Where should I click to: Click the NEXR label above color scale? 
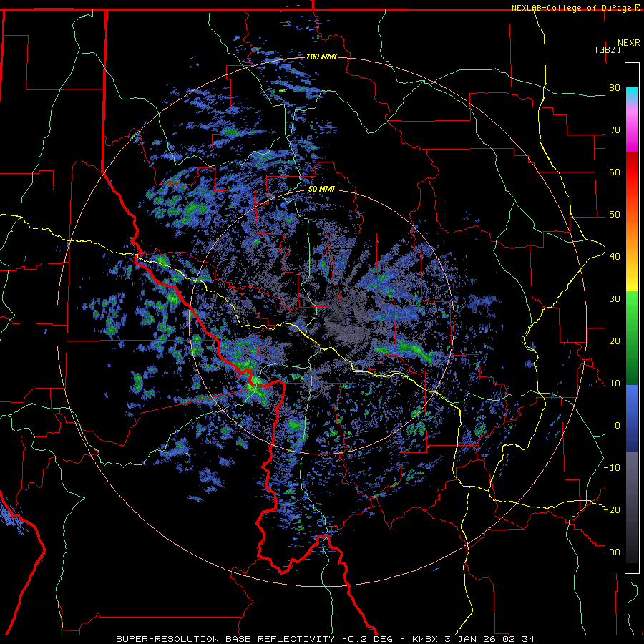pos(629,43)
